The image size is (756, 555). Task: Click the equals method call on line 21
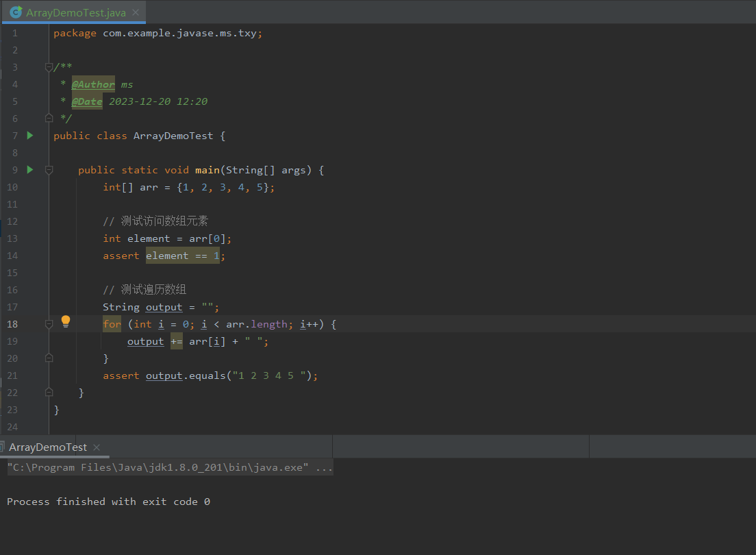coord(207,375)
